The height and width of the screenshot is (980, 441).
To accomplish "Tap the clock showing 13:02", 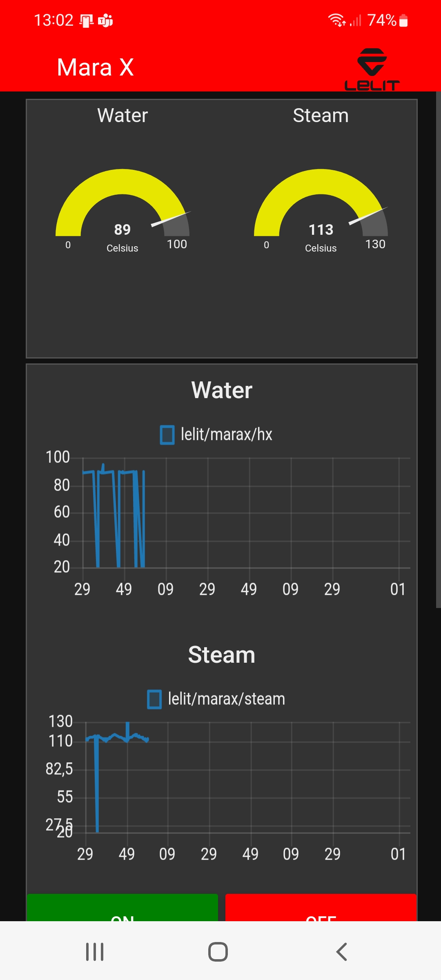I will (53, 20).
